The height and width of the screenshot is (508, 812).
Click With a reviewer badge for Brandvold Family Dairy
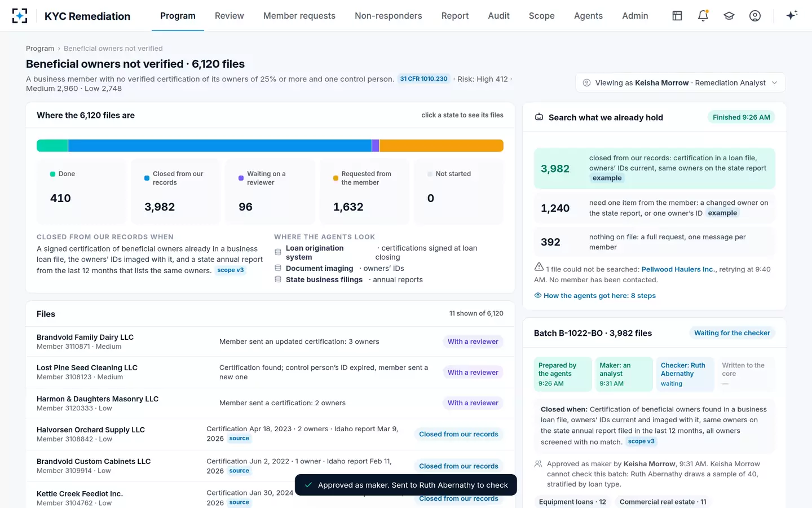473,341
